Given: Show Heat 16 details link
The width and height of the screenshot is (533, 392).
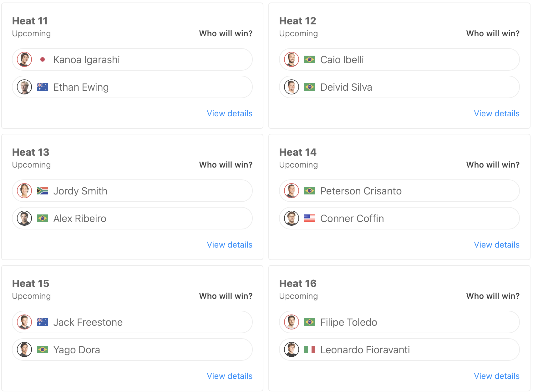Looking at the screenshot, I should (496, 376).
